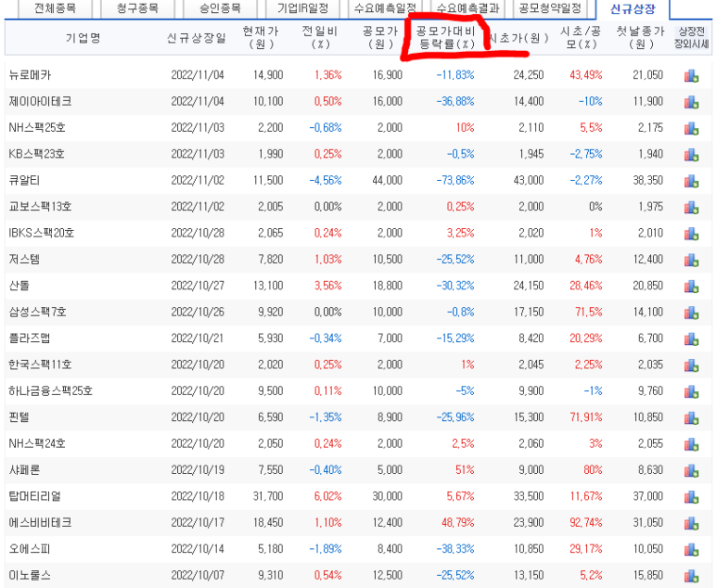The height and width of the screenshot is (588, 717).
Task: Switch to the 기업IR일정 tab
Action: [x=302, y=8]
